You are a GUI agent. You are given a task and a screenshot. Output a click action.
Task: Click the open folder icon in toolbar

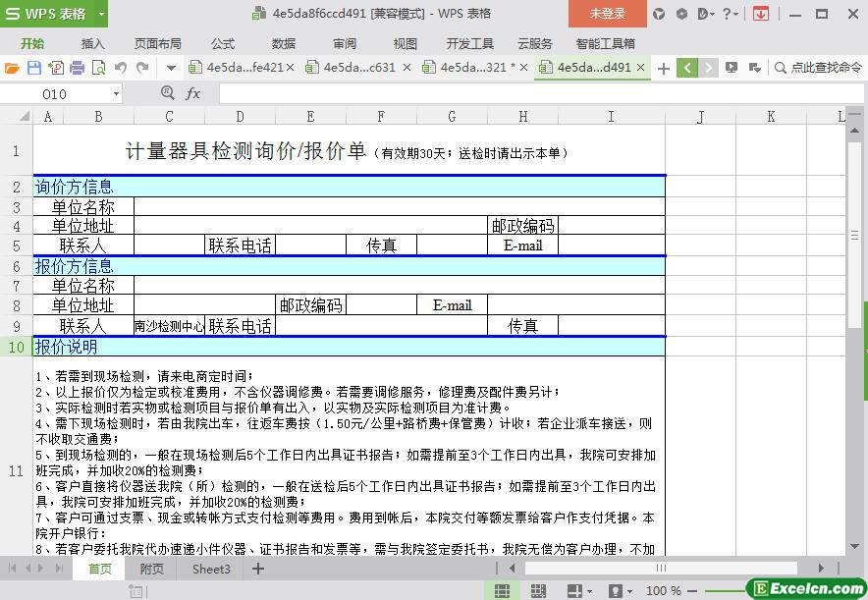(x=12, y=68)
